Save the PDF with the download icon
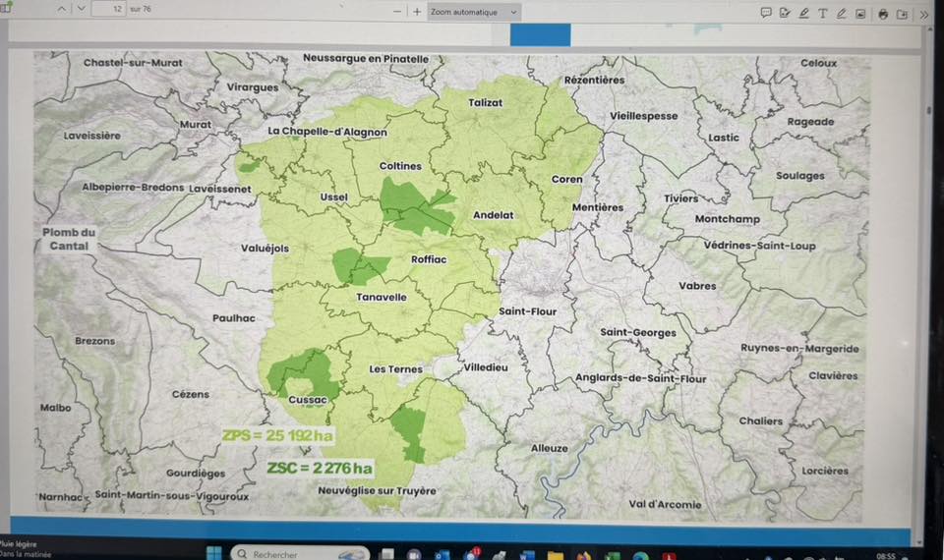The height and width of the screenshot is (560, 944). click(902, 13)
